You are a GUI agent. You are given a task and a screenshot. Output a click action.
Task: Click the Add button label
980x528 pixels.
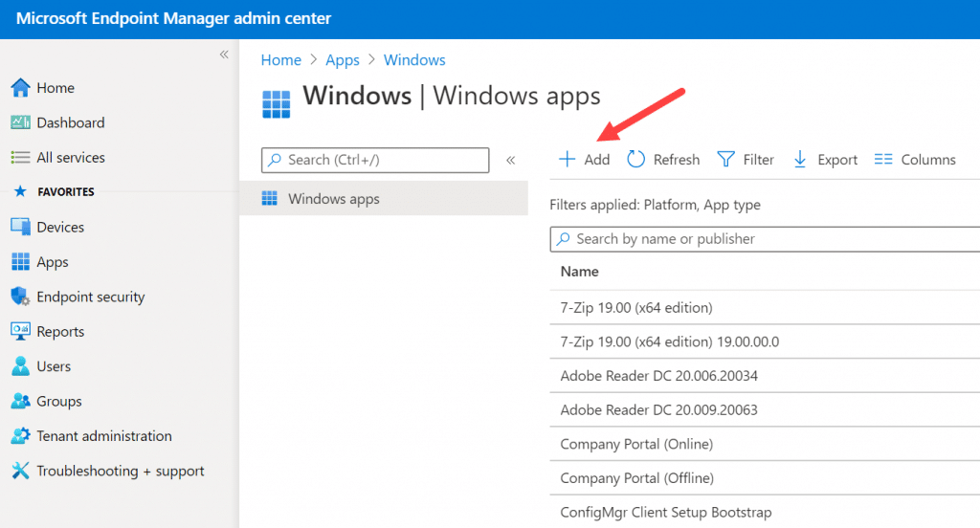click(x=597, y=160)
